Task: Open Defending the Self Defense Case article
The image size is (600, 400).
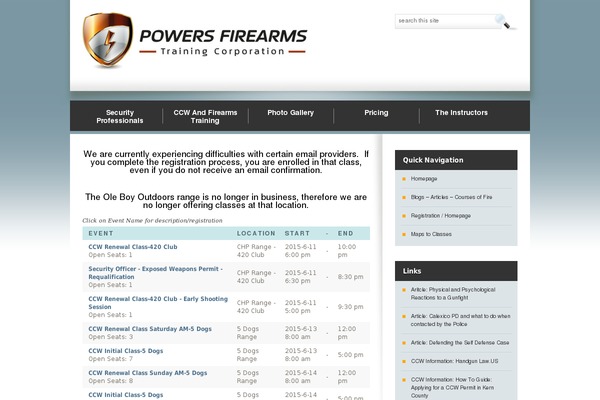Action: pos(460,343)
